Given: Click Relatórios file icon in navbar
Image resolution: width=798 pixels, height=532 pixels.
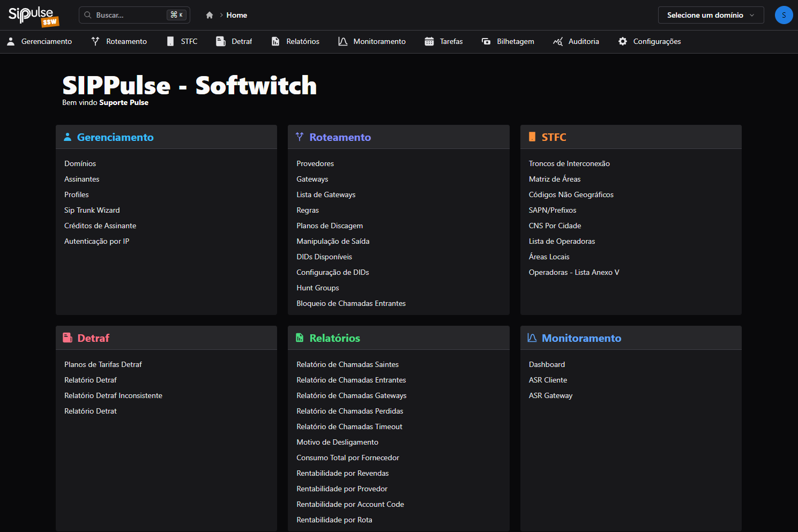Looking at the screenshot, I should point(275,41).
